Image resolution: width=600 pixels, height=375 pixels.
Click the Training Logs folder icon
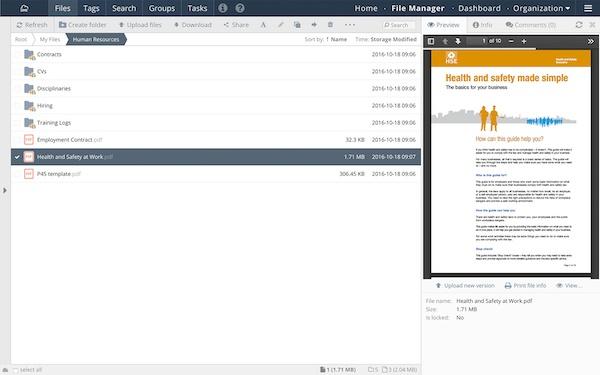[x=29, y=122]
